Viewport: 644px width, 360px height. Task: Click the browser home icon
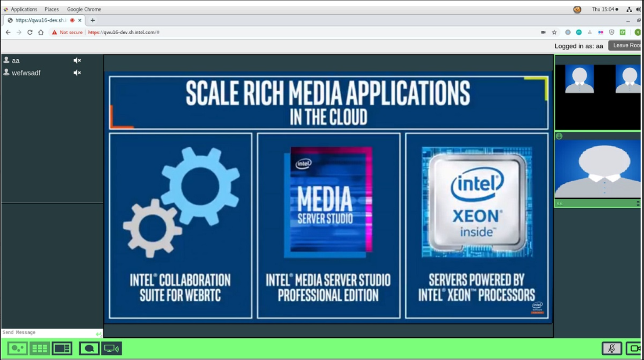41,32
